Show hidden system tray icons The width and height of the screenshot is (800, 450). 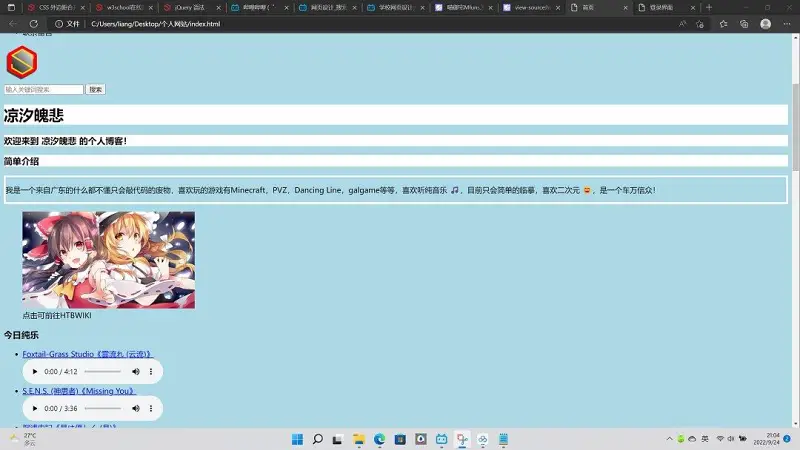pos(669,439)
